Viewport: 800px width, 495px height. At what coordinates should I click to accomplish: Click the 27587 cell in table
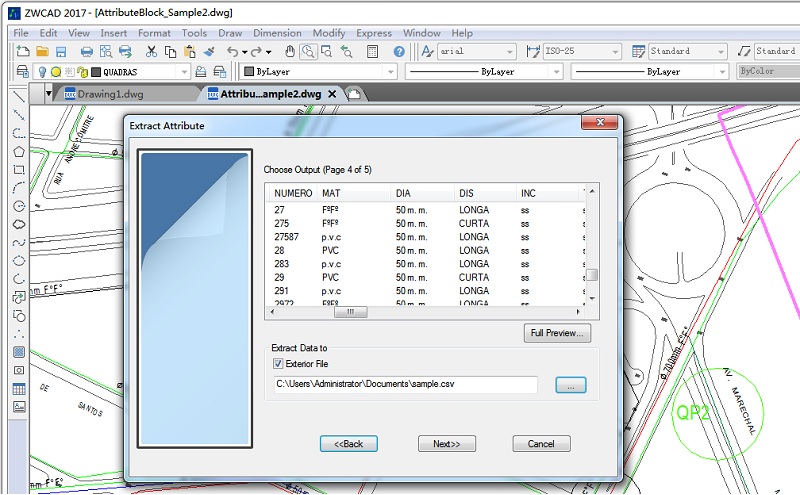286,237
